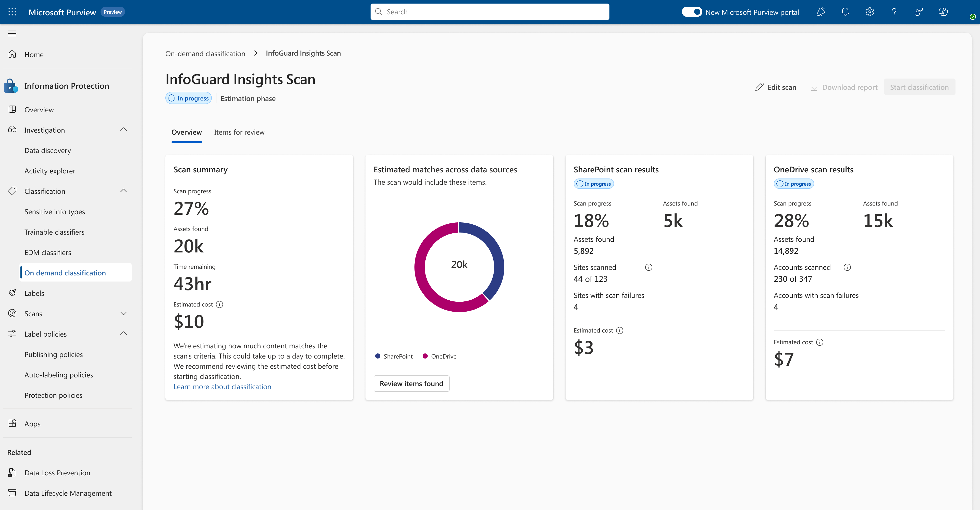The height and width of the screenshot is (510, 980).
Task: Click the Labels tag icon in sidebar
Action: point(12,293)
